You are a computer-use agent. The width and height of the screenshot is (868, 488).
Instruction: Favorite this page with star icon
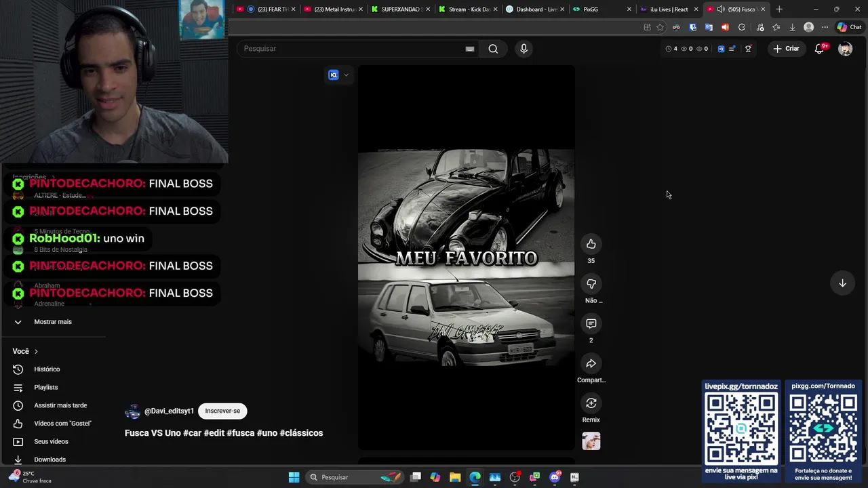pos(660,27)
